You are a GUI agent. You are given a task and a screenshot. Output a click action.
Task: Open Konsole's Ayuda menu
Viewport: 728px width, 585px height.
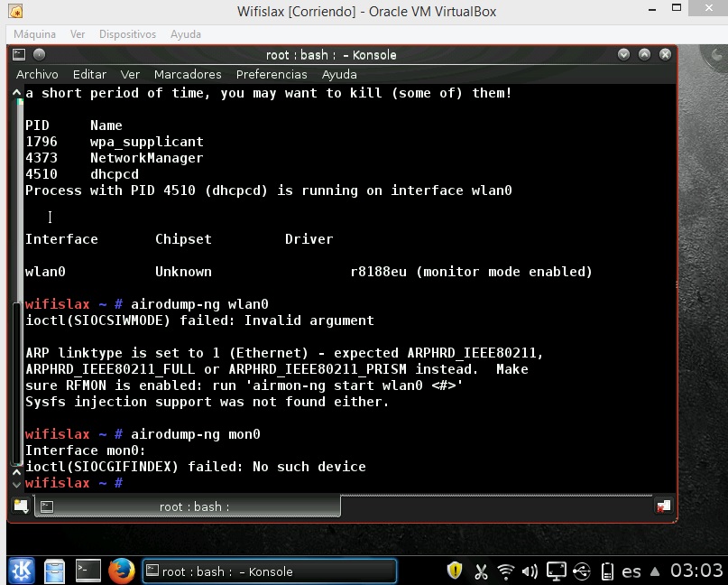[339, 74]
